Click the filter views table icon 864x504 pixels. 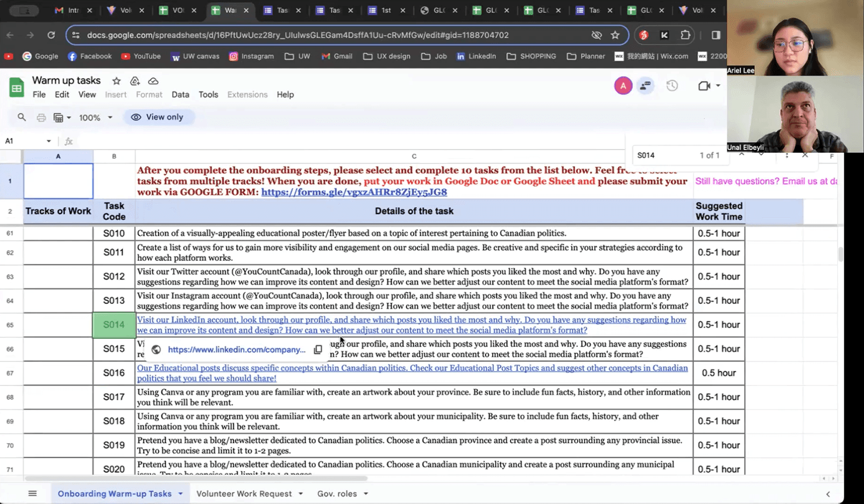58,117
